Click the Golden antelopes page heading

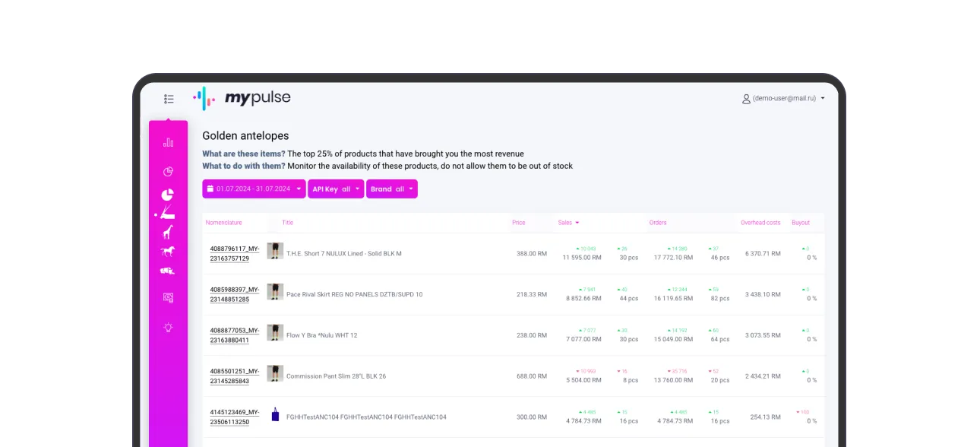pyautogui.click(x=245, y=135)
